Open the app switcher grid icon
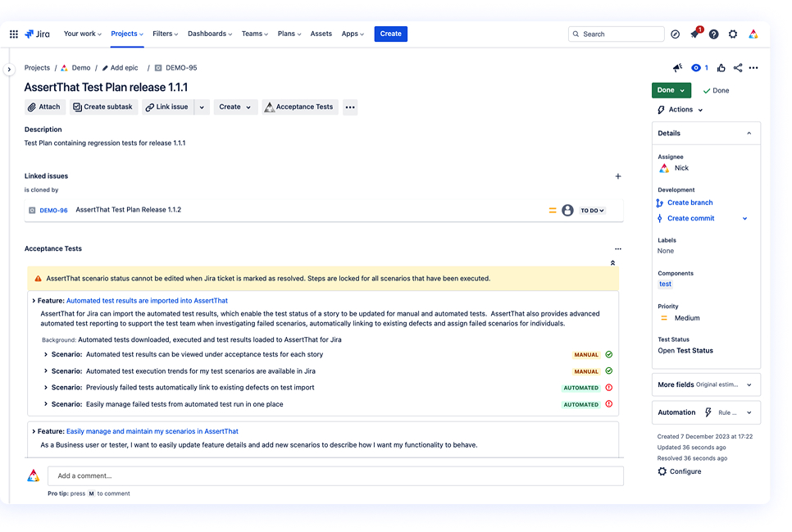This screenshot has height=532, width=792. click(13, 34)
